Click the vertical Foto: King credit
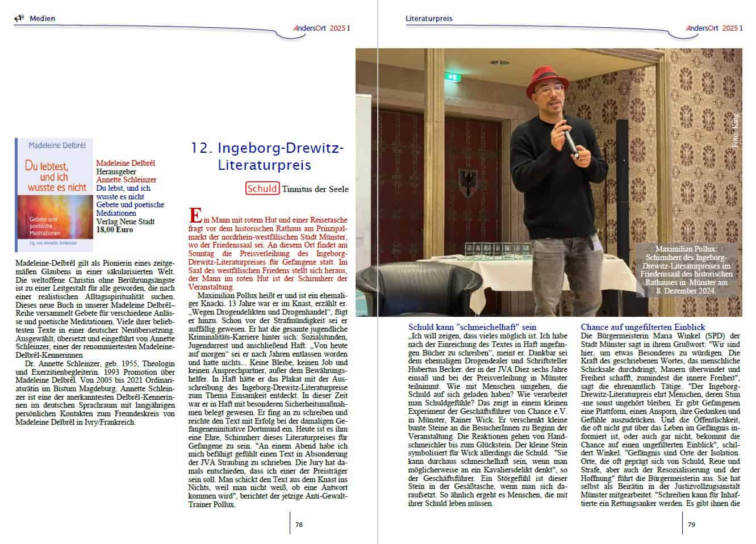Viewport: 756px width, 544px height. coord(736,132)
